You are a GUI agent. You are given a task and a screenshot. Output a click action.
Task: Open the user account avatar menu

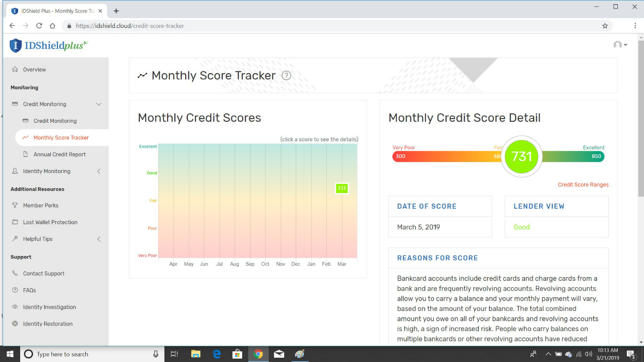620,45
